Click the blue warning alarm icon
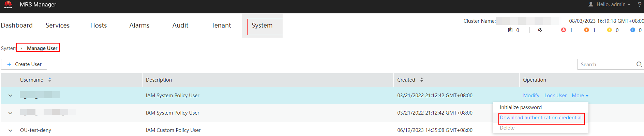This screenshot has width=644, height=136. [633, 30]
